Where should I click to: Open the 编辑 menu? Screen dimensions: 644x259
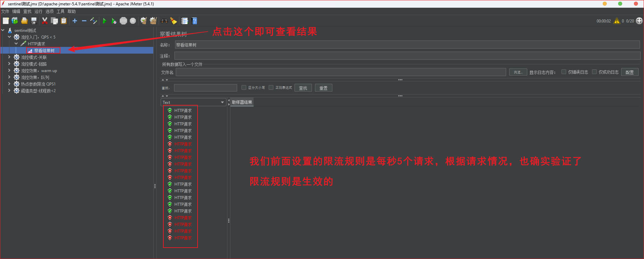(16, 11)
